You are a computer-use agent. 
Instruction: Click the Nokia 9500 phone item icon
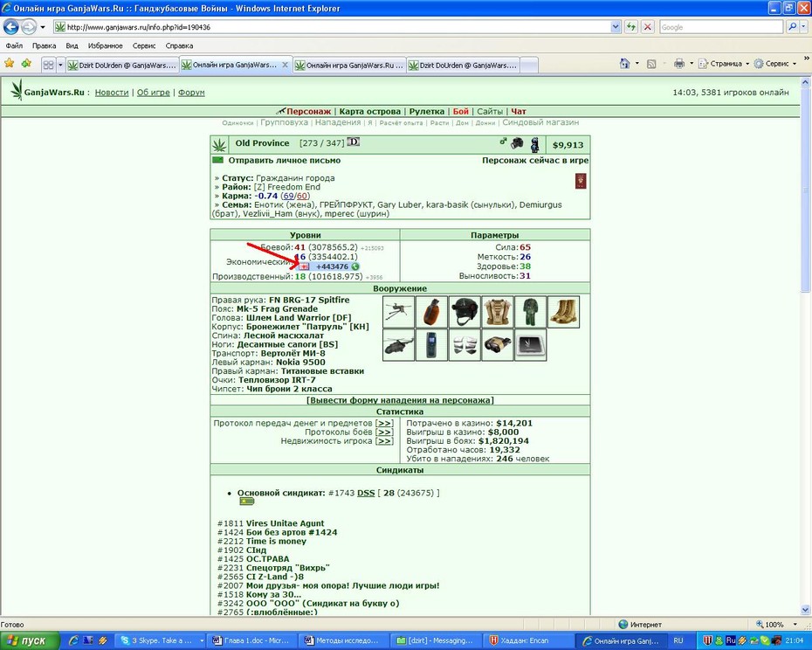pyautogui.click(x=431, y=345)
